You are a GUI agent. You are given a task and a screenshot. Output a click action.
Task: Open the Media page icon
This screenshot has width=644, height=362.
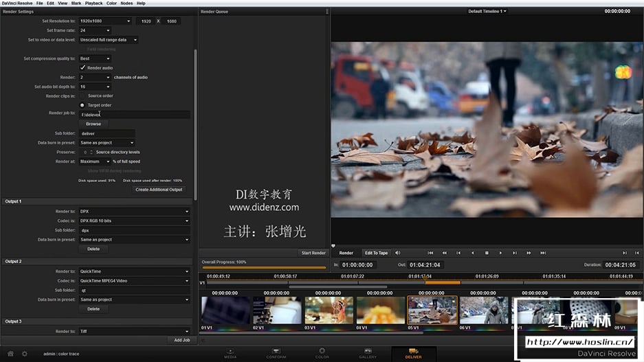[230, 353]
